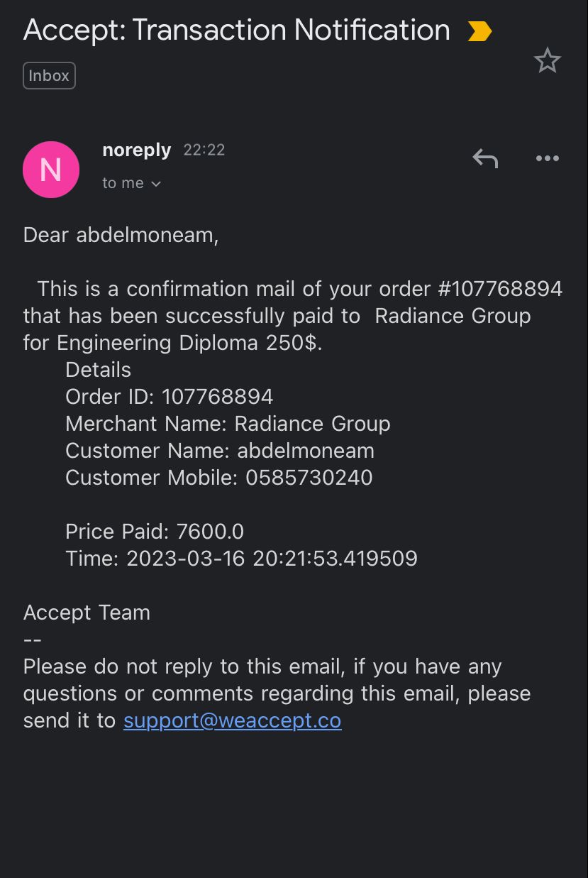588x878 pixels.
Task: Tap the Inbox label chip
Action: pos(49,75)
